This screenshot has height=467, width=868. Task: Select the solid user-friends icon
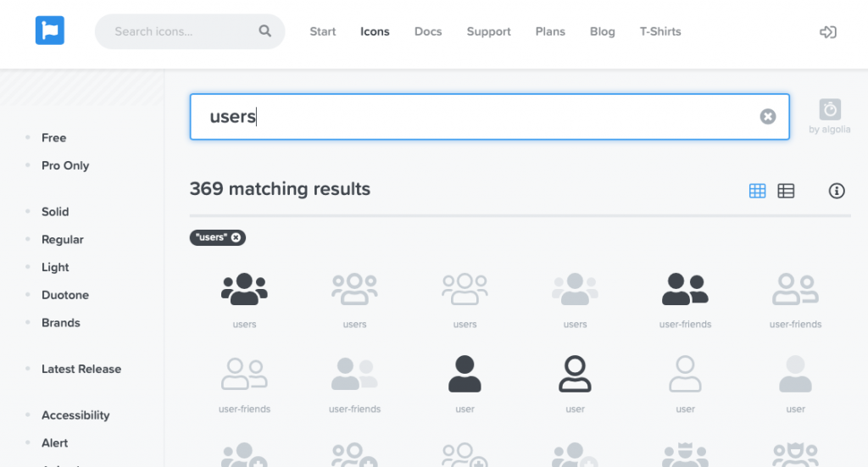point(685,289)
